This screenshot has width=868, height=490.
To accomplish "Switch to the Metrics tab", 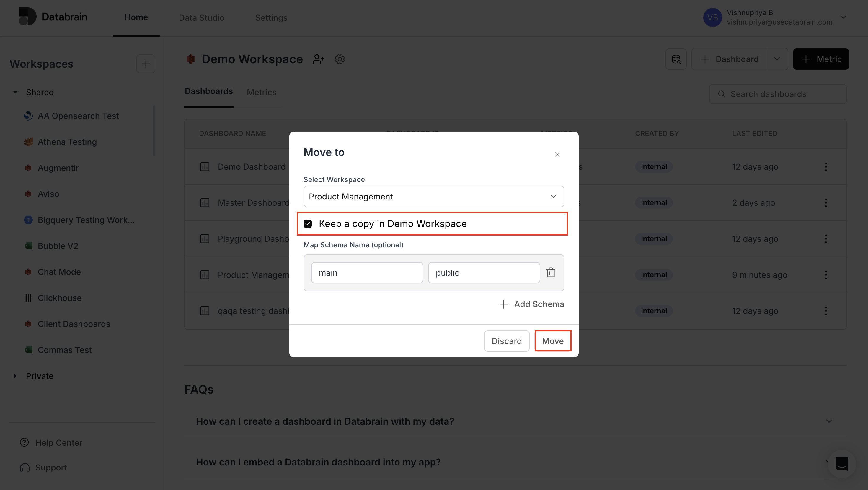I will [262, 92].
